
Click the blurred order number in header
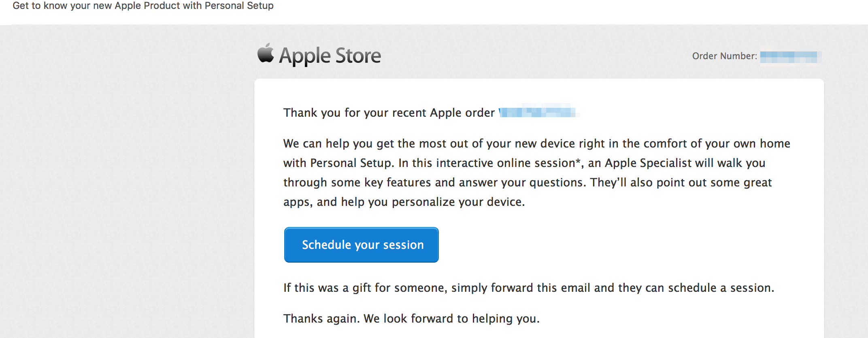coord(788,57)
